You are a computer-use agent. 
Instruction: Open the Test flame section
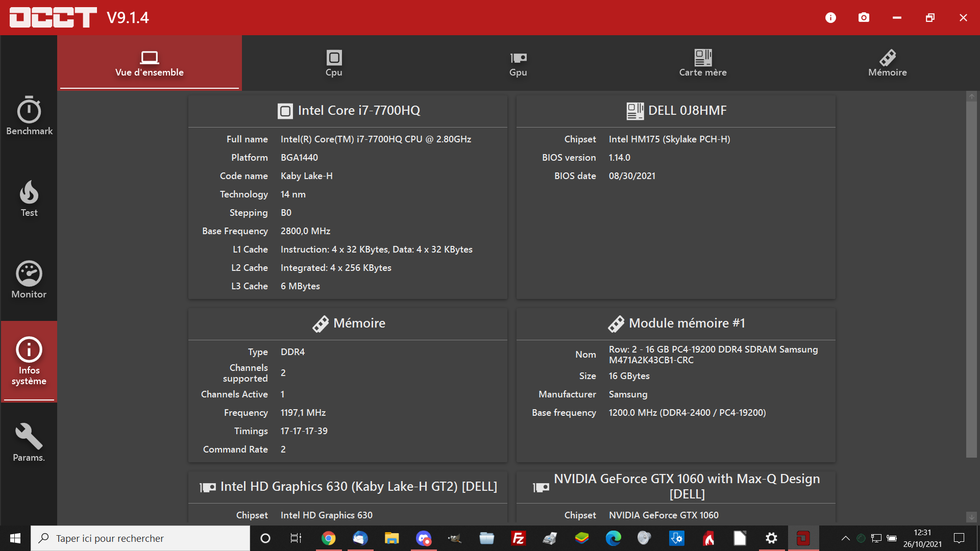click(x=29, y=198)
